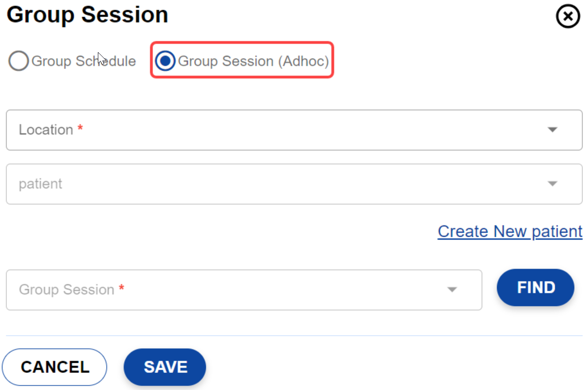588x390 pixels.
Task: Close the Group Session dialog
Action: point(568,17)
